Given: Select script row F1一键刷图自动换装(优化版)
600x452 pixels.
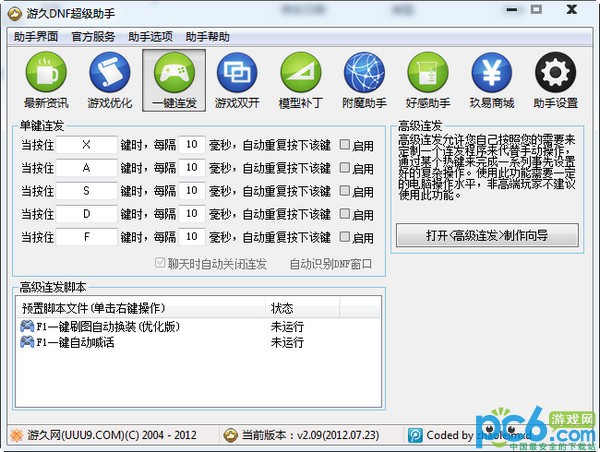Looking at the screenshot, I should [198, 326].
